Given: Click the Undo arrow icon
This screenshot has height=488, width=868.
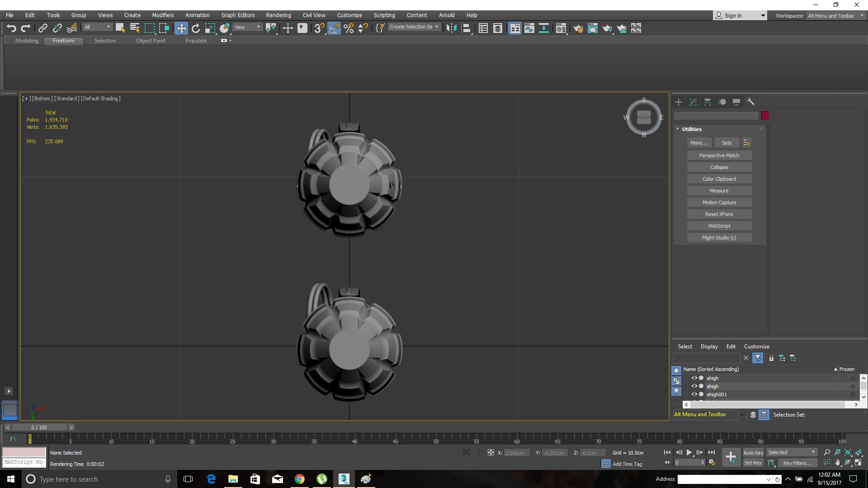Looking at the screenshot, I should point(11,28).
